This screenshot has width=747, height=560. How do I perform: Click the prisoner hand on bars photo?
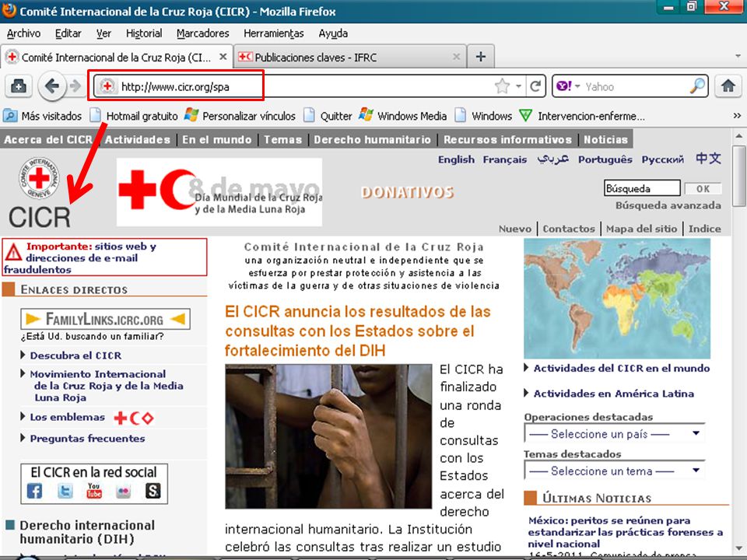click(328, 436)
